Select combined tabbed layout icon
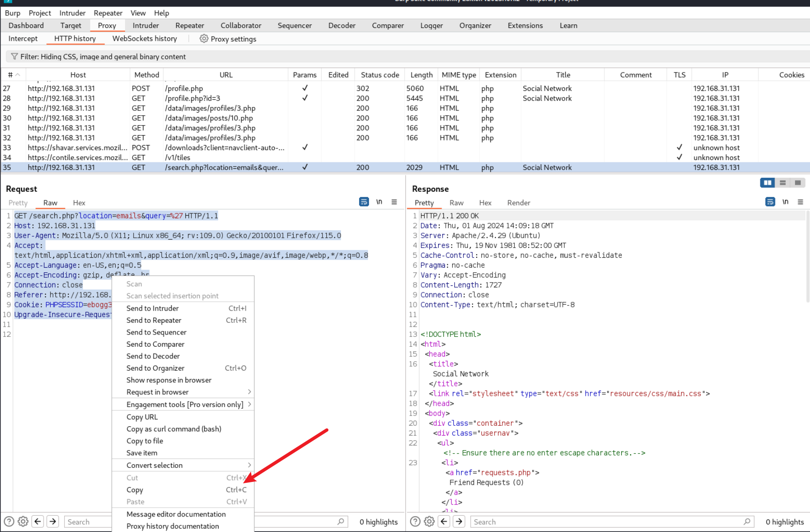This screenshot has height=532, width=810. tap(798, 182)
